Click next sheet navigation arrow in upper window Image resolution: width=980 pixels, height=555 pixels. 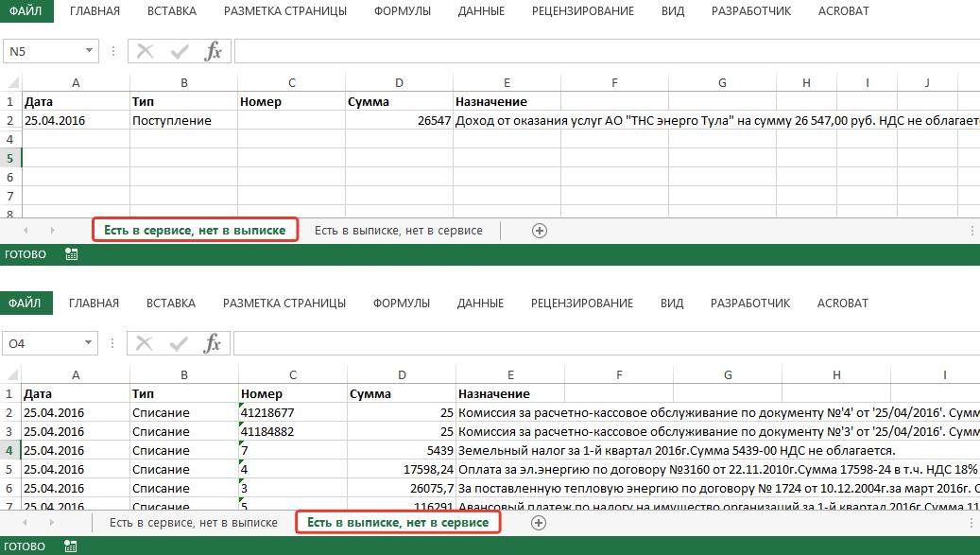pyautogui.click(x=53, y=231)
